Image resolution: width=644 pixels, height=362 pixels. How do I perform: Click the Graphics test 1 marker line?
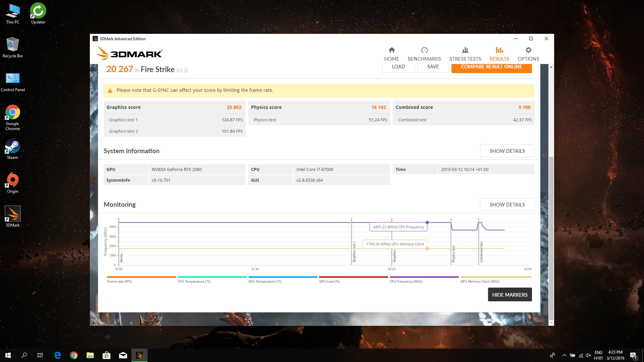click(352, 241)
